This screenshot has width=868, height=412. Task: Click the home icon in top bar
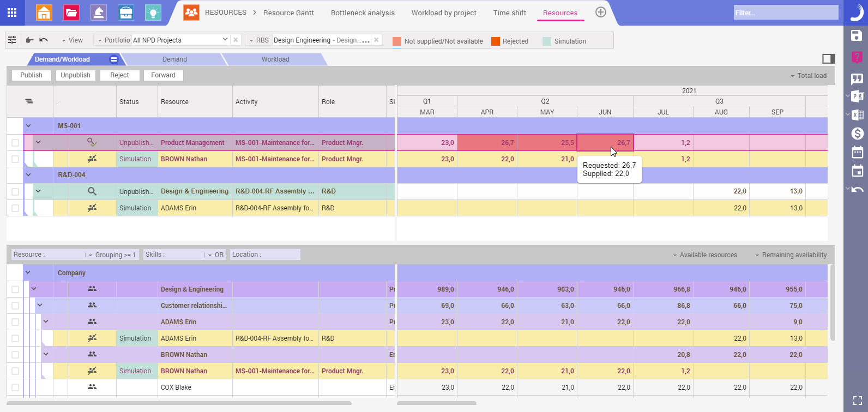click(x=44, y=13)
